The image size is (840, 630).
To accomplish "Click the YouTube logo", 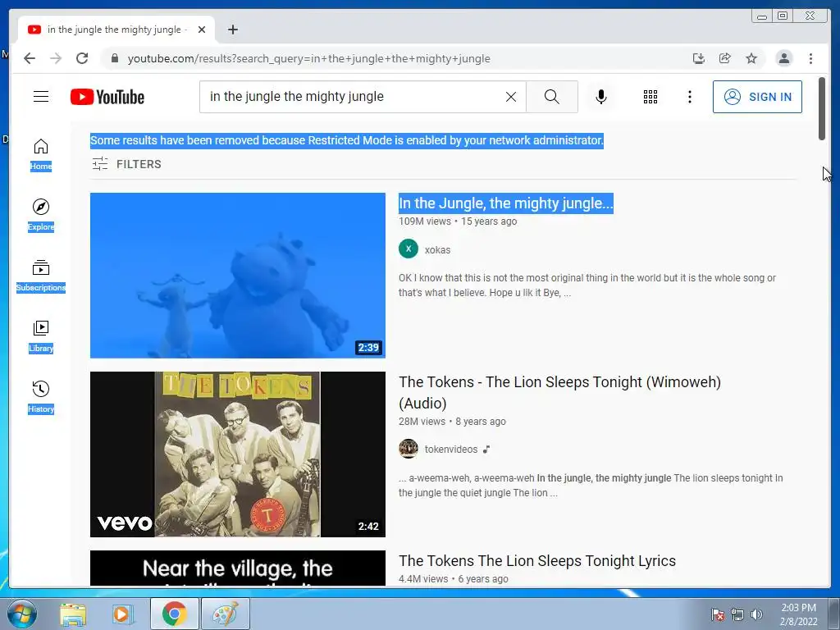I will point(107,97).
